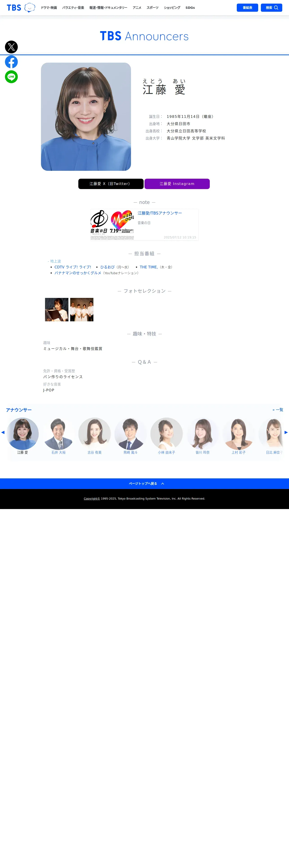Click right carousel arrow in announcer list

point(286,432)
